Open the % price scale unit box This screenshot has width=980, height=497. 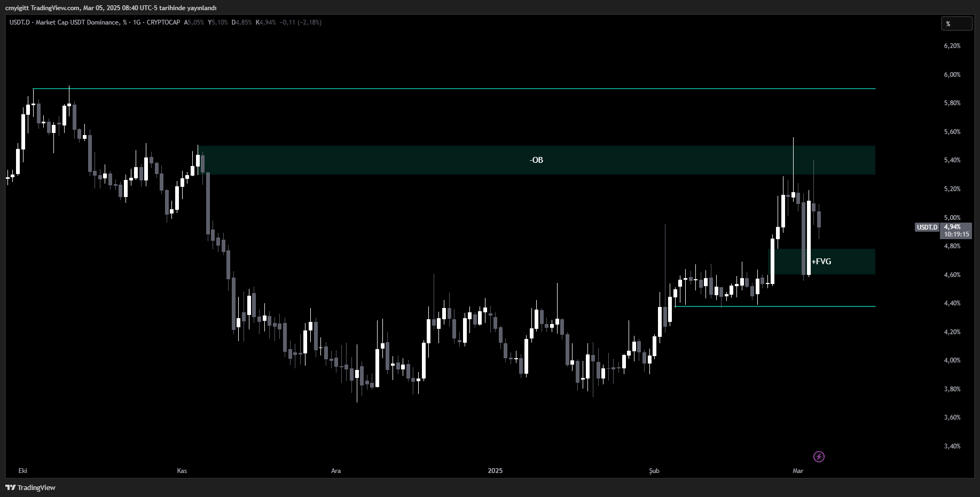957,23
